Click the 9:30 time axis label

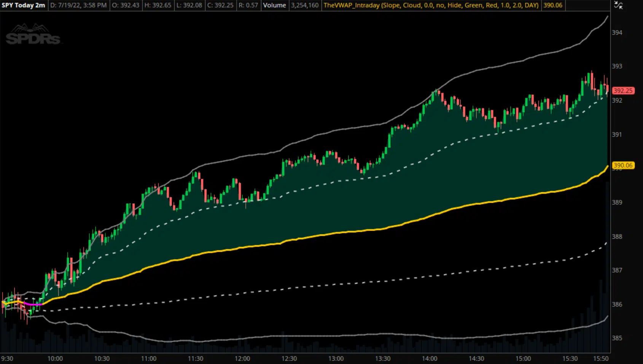click(x=7, y=358)
